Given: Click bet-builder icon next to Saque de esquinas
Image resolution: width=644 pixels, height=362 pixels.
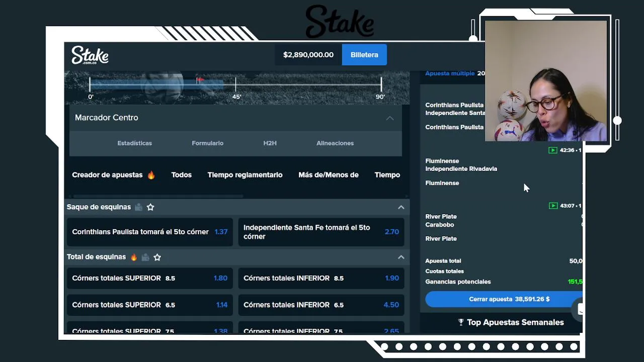Looking at the screenshot, I should [138, 207].
